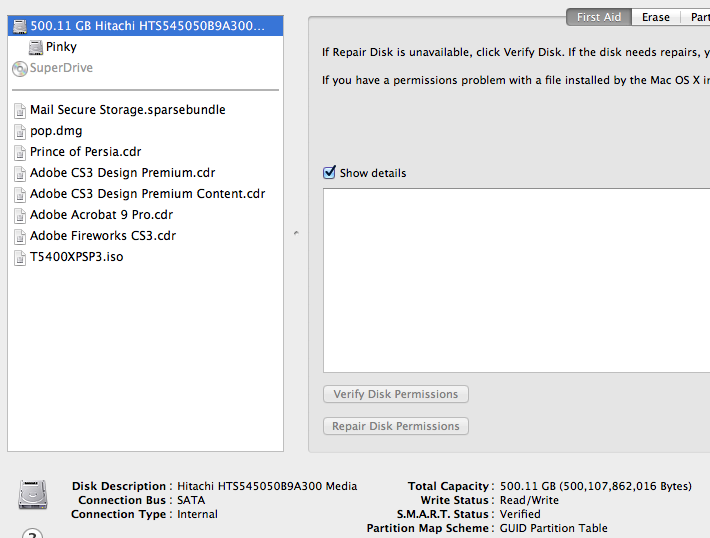Select Prince of Persia.cdr name
Image resolution: width=710 pixels, height=538 pixels.
(x=86, y=152)
